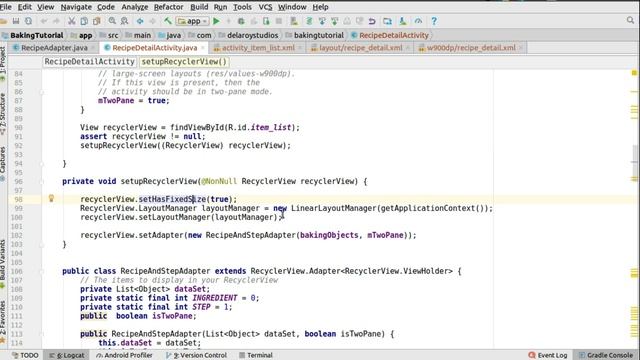640x360 pixels.
Task: Open the Refactor menu
Action: [x=168, y=7]
